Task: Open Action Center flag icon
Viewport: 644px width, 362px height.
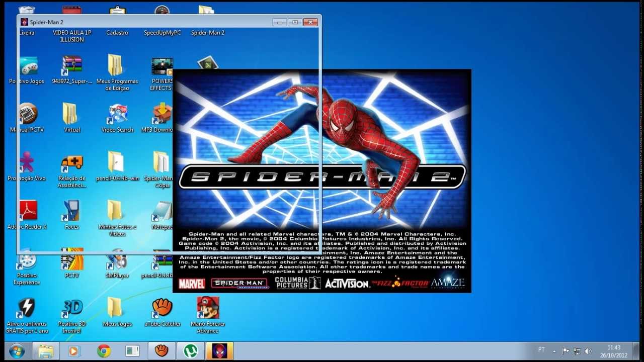Action: 566,351
